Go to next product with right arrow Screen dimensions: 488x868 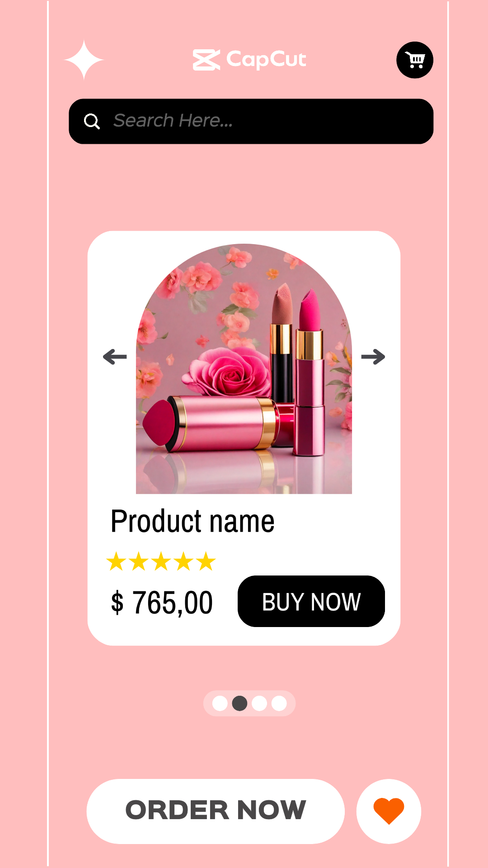click(373, 357)
